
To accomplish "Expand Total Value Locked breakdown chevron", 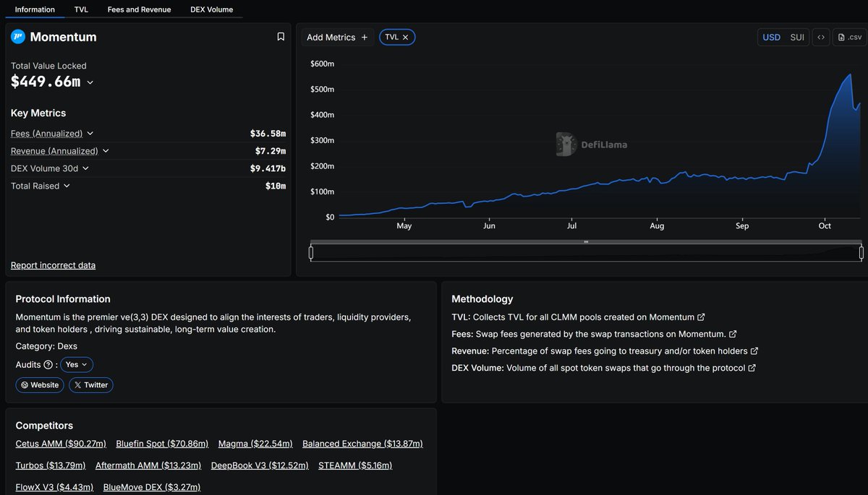I will [90, 82].
